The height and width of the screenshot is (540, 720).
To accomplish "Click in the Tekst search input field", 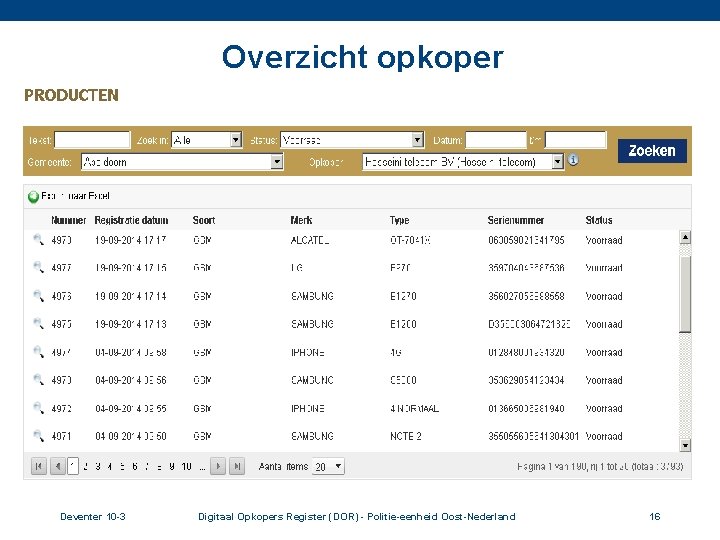I will 92,140.
